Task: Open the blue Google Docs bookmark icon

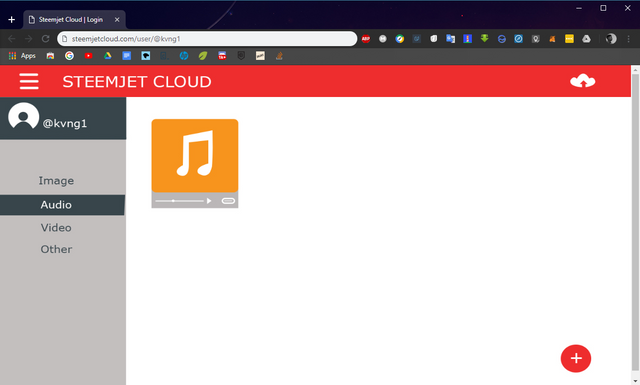Action: (x=127, y=56)
